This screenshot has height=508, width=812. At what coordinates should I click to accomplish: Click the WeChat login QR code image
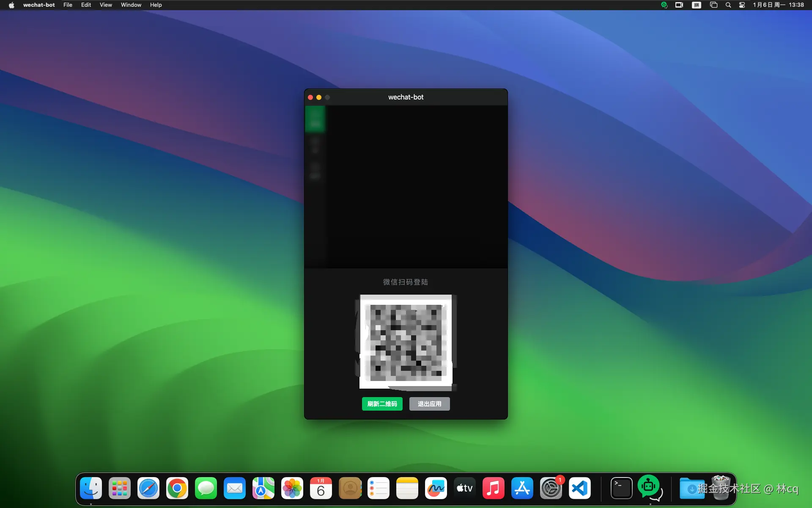406,342
